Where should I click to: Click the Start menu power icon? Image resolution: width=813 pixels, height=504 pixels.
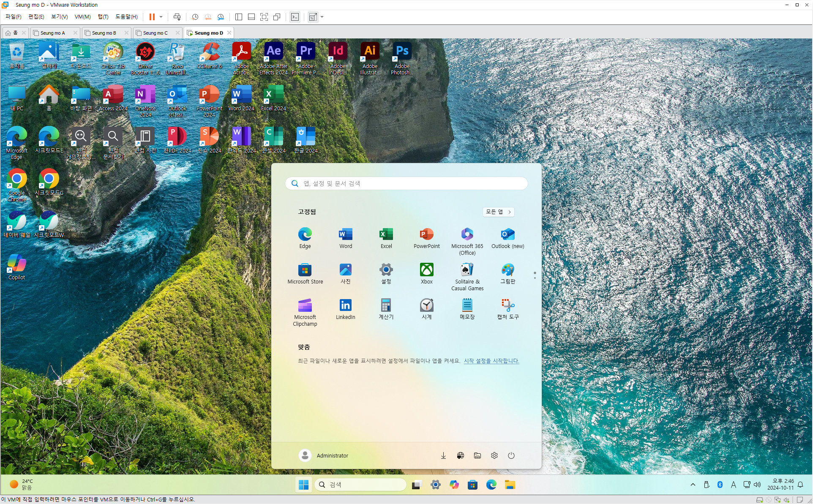(511, 455)
